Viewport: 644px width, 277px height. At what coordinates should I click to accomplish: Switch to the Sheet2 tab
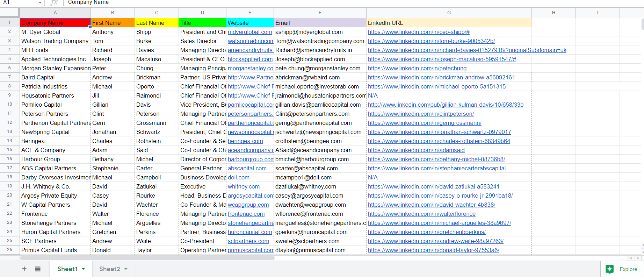tap(109, 269)
